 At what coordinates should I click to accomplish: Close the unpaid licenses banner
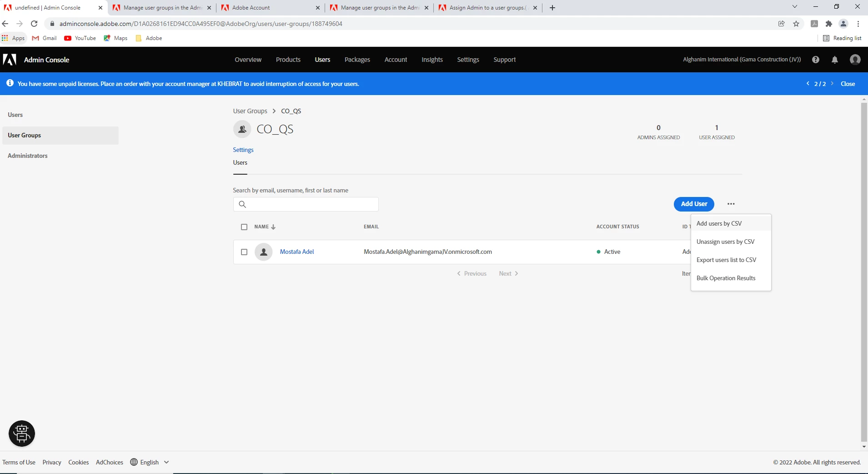pos(848,84)
